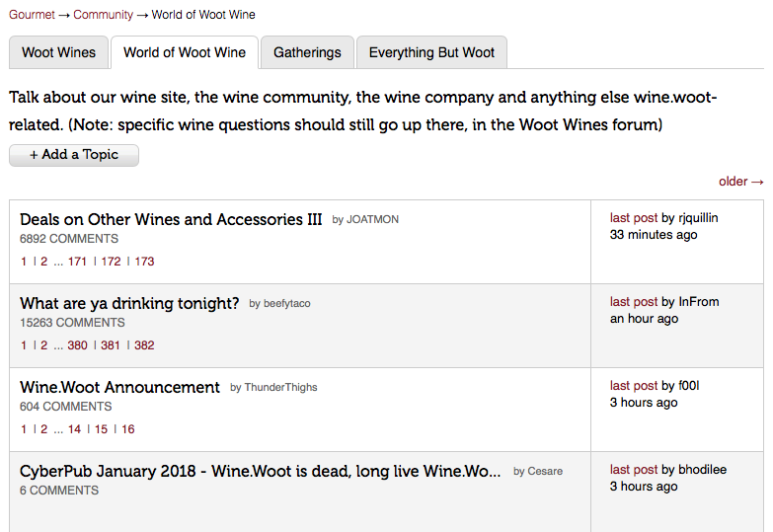
Task: View last post by InFrom
Action: click(x=634, y=302)
